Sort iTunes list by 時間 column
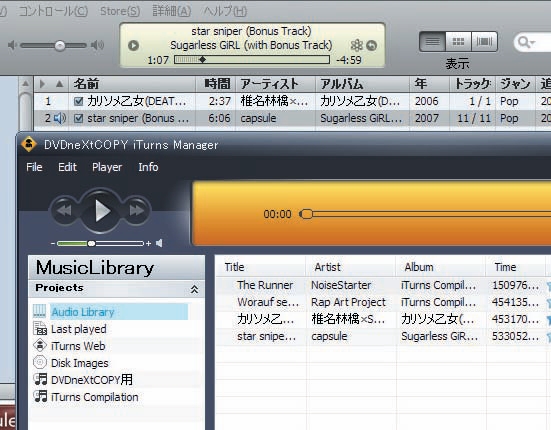 pyautogui.click(x=215, y=84)
